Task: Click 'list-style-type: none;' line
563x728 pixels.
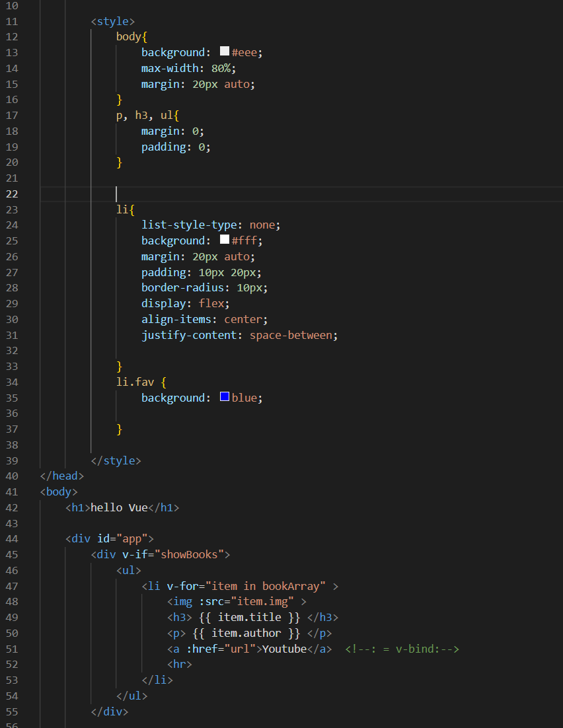Action: (x=211, y=225)
